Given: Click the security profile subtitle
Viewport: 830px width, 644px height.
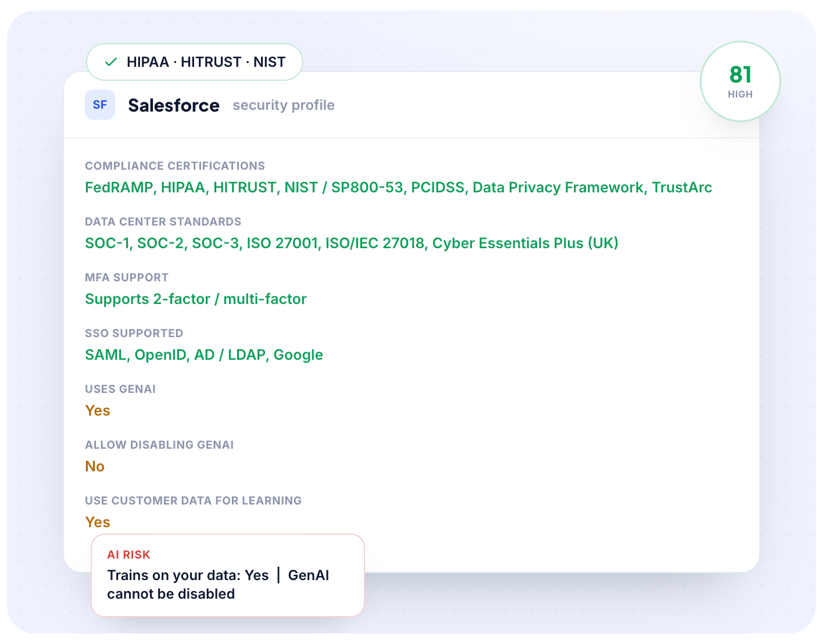Looking at the screenshot, I should click(284, 105).
